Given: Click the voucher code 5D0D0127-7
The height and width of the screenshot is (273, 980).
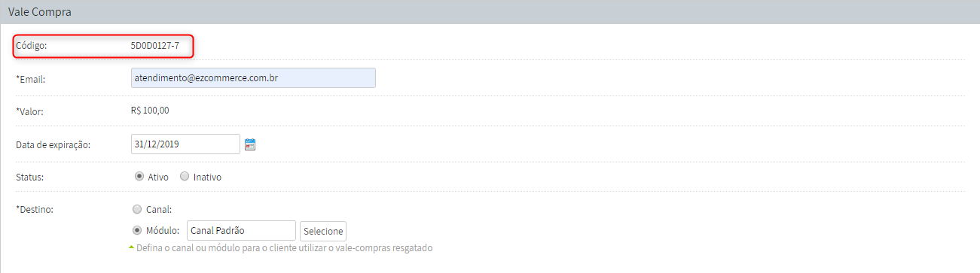Looking at the screenshot, I should point(155,46).
